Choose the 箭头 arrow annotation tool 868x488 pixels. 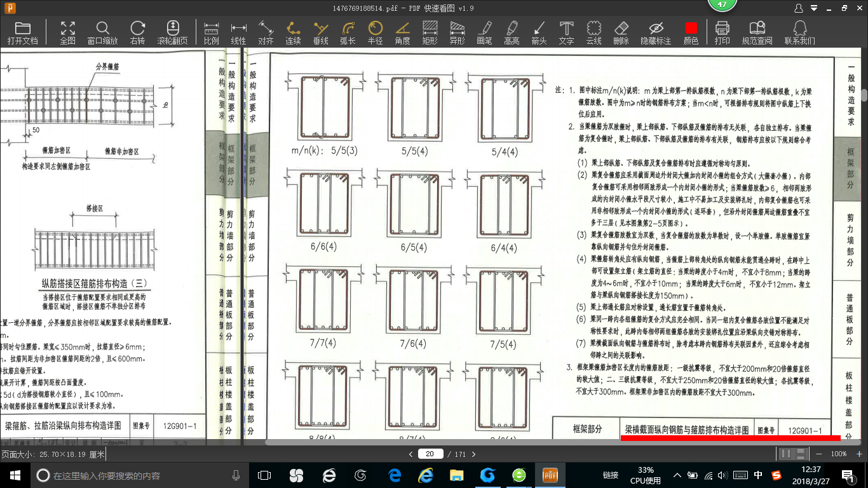pyautogui.click(x=539, y=32)
